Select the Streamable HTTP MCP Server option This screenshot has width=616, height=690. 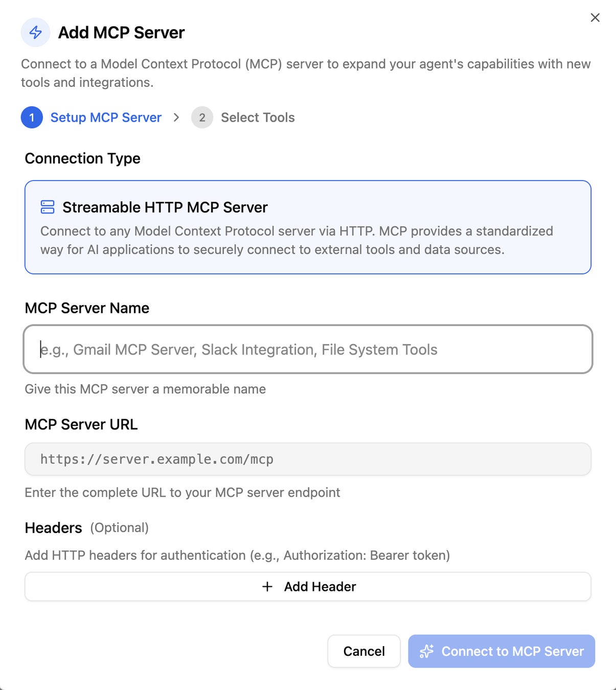tap(308, 227)
